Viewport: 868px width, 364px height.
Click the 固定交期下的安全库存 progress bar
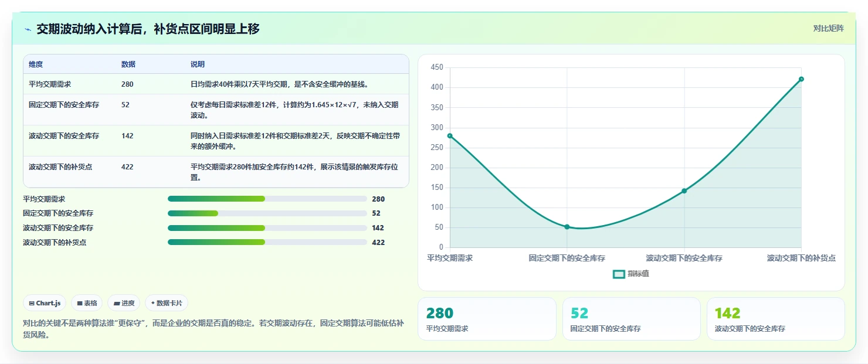pyautogui.click(x=267, y=213)
